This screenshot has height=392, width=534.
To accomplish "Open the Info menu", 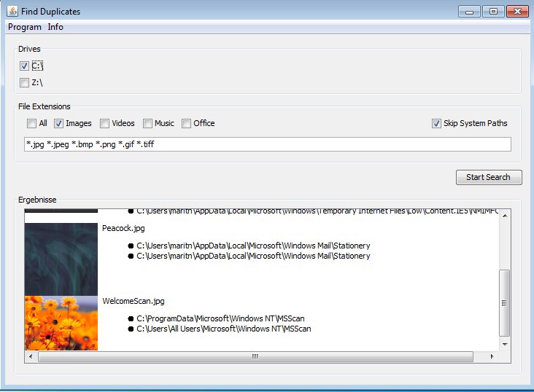I will point(55,27).
